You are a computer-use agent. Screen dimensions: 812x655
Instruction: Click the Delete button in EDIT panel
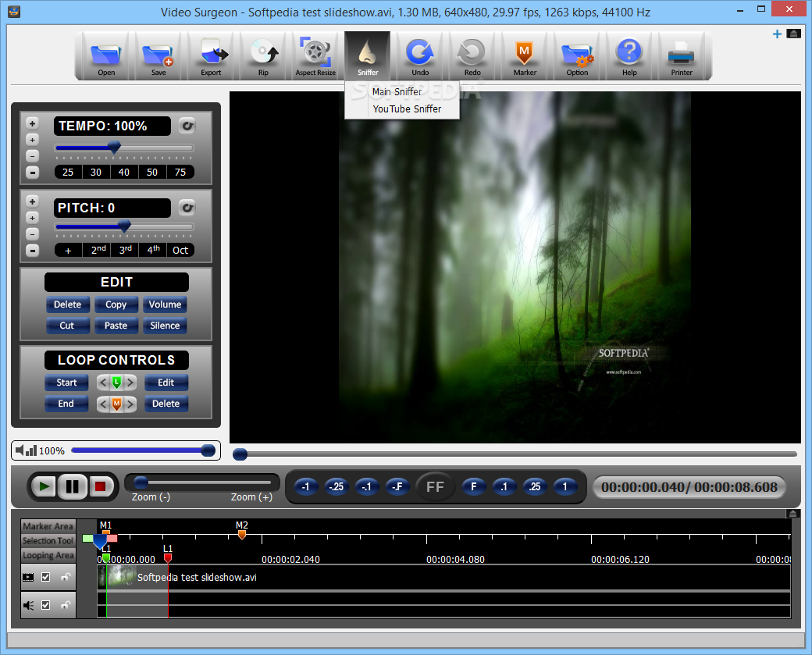coord(67,304)
